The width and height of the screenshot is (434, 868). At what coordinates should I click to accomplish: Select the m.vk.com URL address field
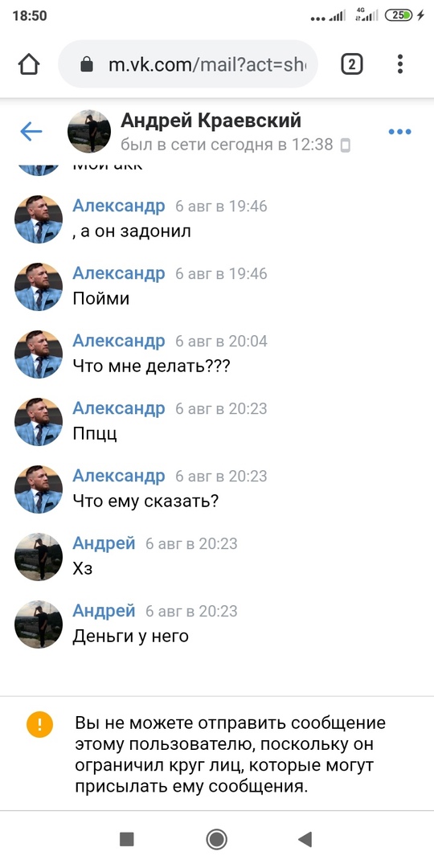click(188, 64)
